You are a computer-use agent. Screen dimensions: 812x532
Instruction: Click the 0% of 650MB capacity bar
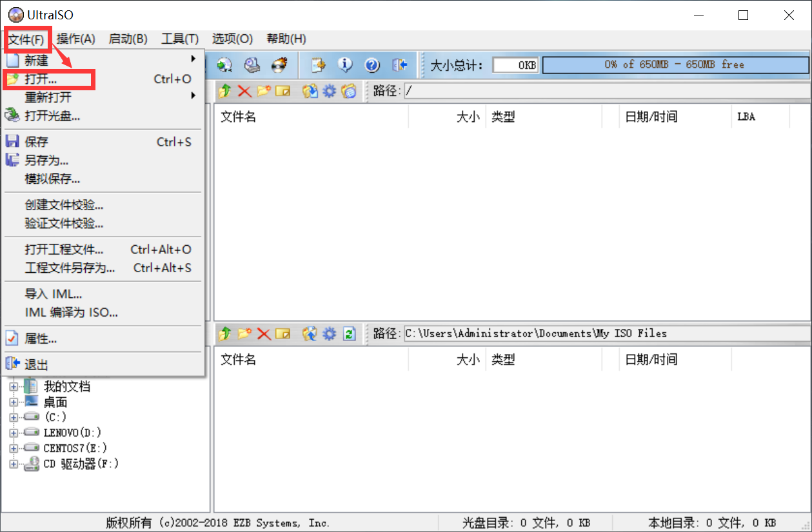point(675,65)
